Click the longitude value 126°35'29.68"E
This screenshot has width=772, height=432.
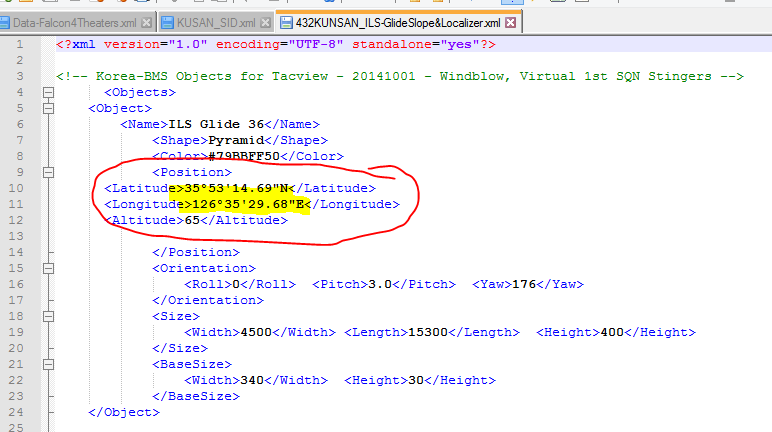tap(248, 204)
